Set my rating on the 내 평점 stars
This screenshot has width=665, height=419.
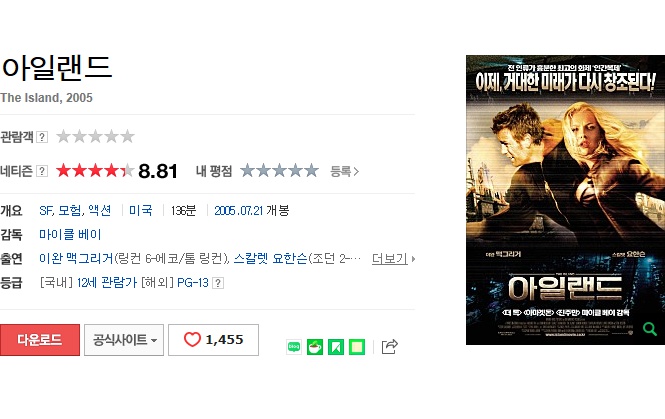[x=279, y=170]
